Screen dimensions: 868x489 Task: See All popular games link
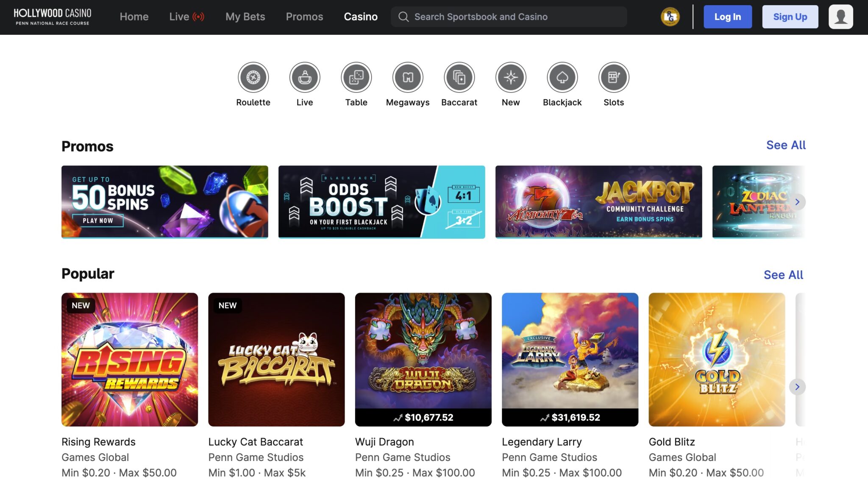tap(783, 275)
